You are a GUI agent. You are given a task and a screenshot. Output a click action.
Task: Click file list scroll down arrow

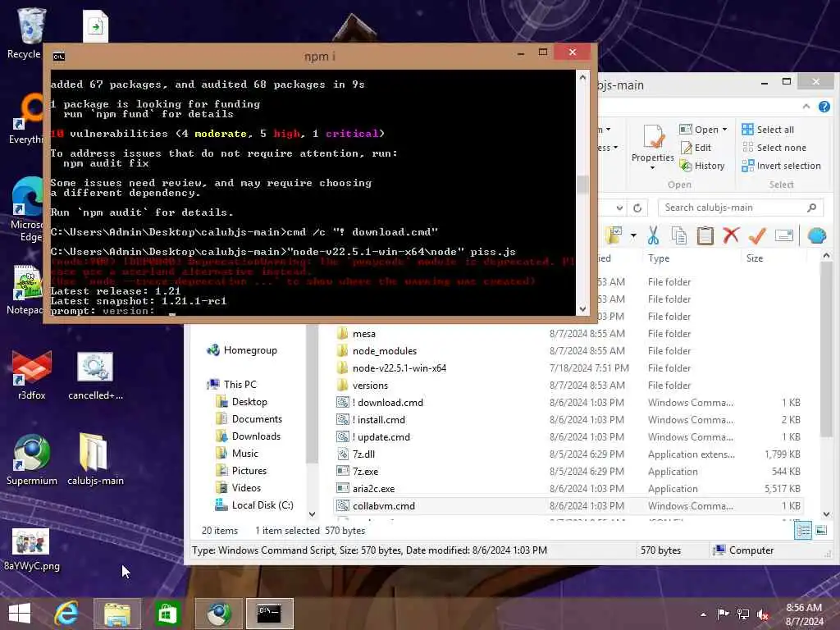[x=826, y=514]
